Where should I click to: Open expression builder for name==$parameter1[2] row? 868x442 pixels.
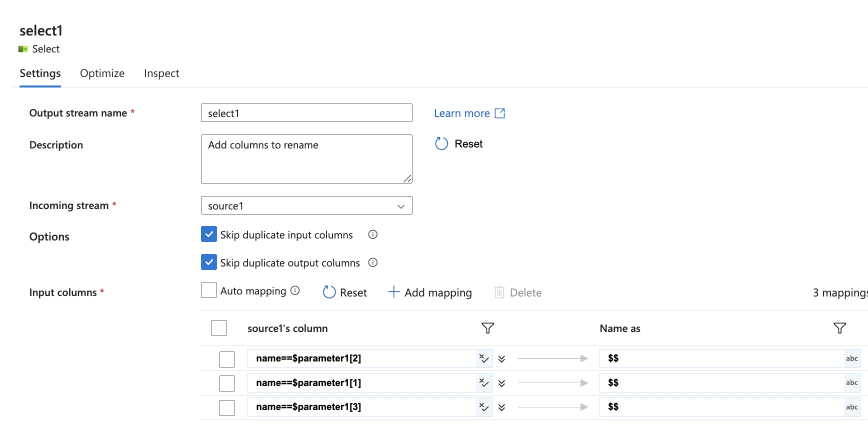483,358
